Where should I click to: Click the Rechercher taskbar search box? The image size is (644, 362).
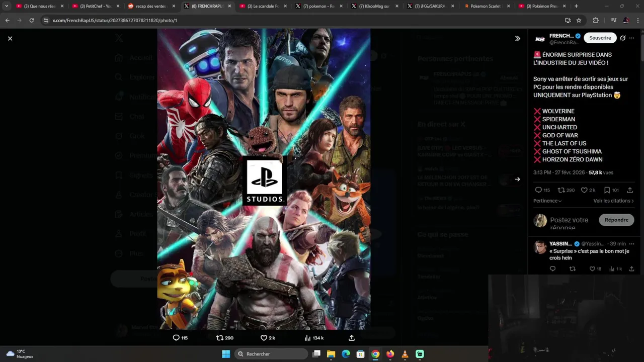point(272,354)
